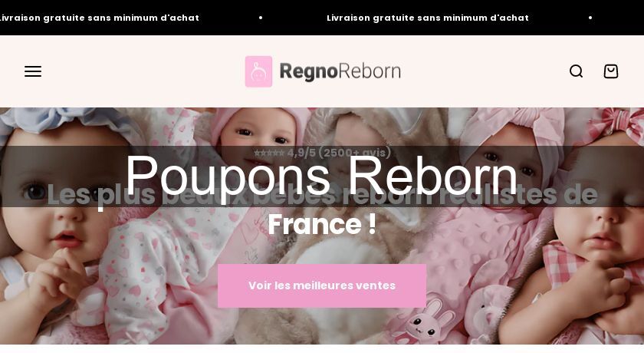Click the 4,9/5 (2500+ avis) rating text
644x353 pixels.
[339, 153]
